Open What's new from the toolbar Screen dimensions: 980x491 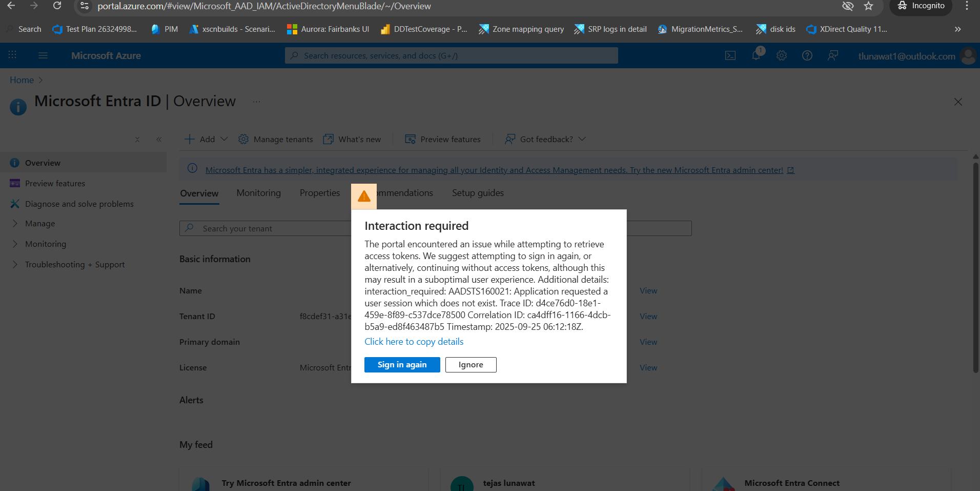[352, 139]
